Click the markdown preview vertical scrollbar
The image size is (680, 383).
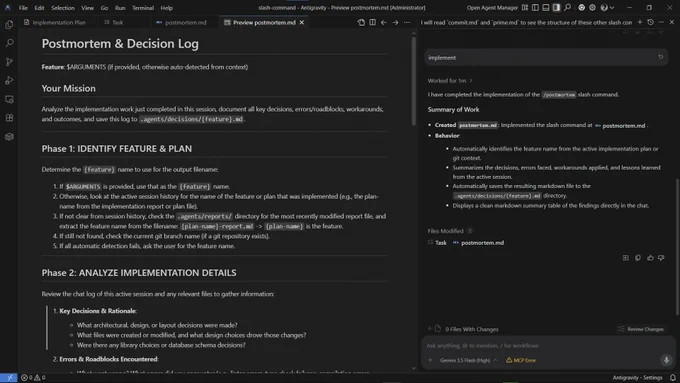(414, 82)
